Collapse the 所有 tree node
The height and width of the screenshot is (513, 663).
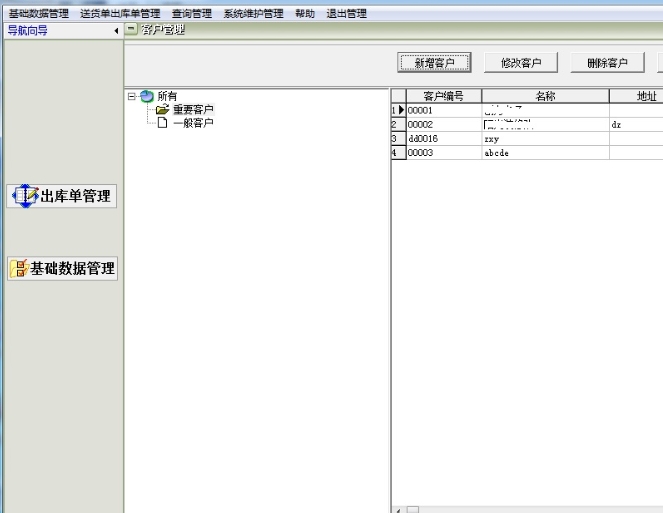[x=132, y=97]
